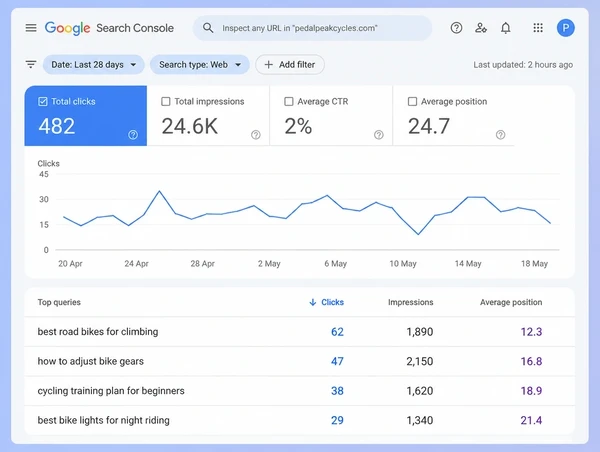This screenshot has height=452, width=600.
Task: Click the filter list icon
Action: coord(31,64)
